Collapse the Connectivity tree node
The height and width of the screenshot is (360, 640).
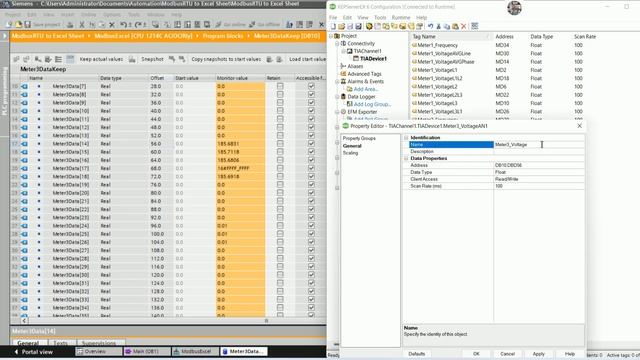pos(337,44)
